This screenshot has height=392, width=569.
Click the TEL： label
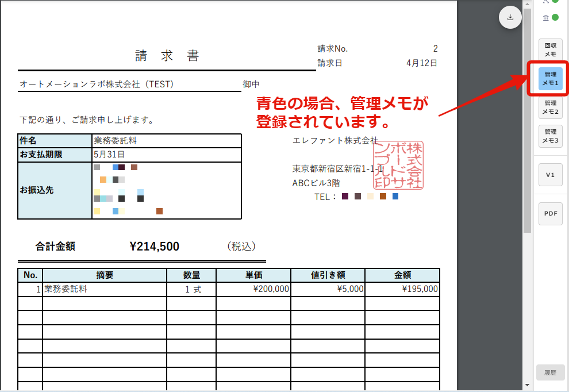pos(325,197)
